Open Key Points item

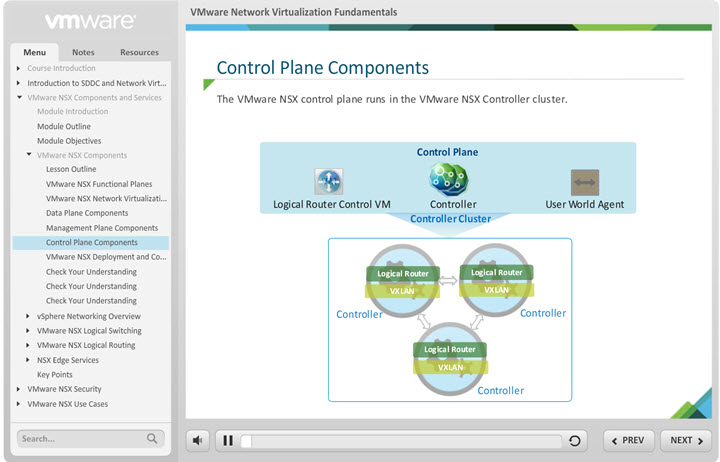[x=55, y=375]
